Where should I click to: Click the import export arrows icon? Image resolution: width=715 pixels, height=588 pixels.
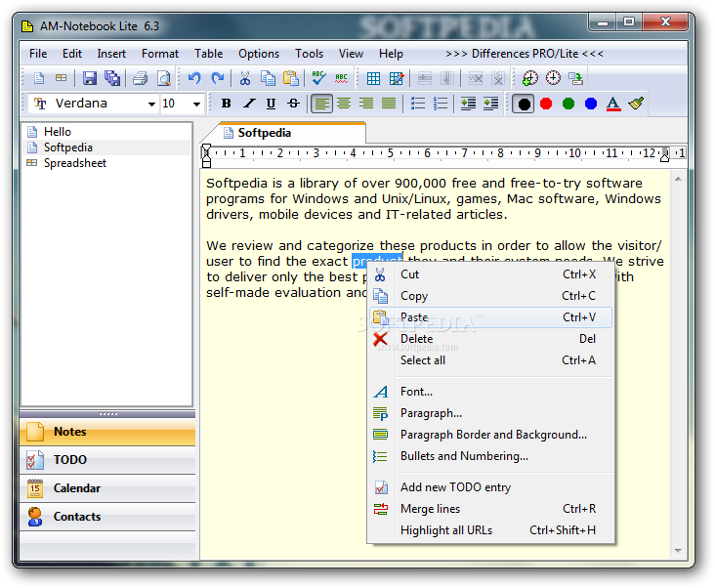click(575, 78)
